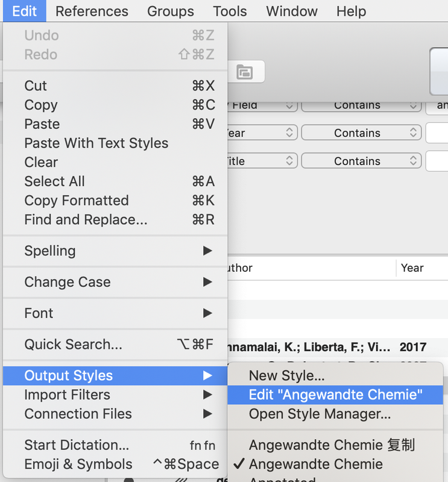Click Quick Search... menu item
Screen dimensions: 448x482
pyautogui.click(x=73, y=345)
